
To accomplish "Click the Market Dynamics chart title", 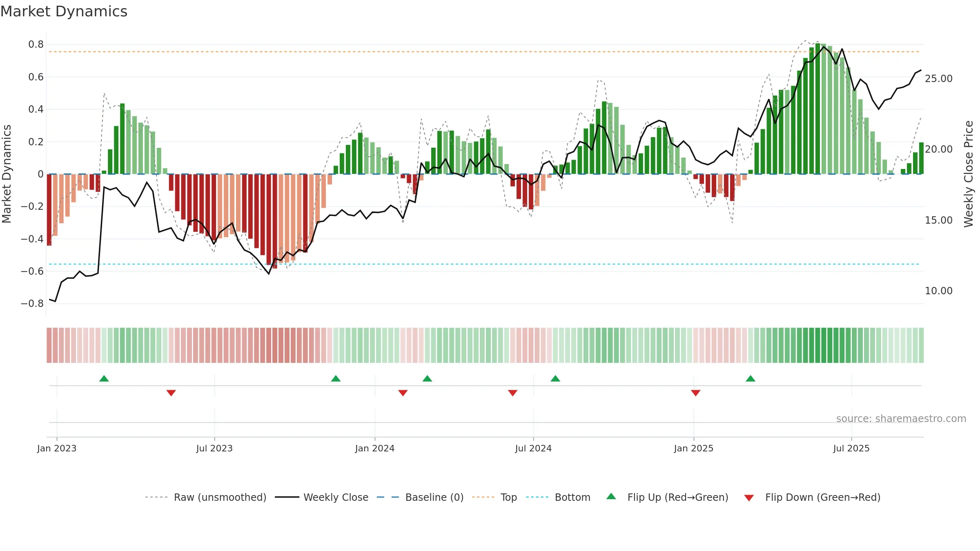I will pos(64,11).
